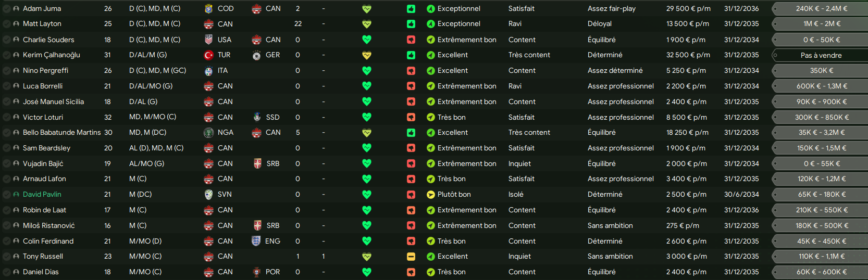This screenshot has width=868, height=280.
Task: Tick the selection circle for Adam Juma
Action: click(7, 9)
